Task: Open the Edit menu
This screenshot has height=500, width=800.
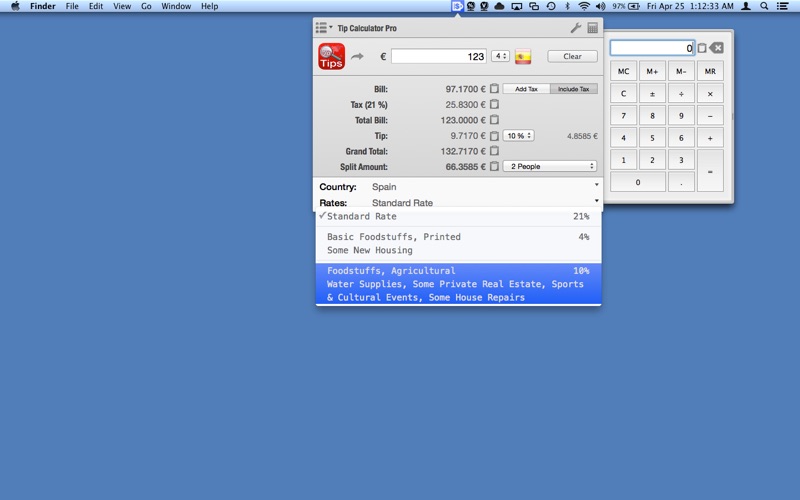Action: click(x=96, y=6)
